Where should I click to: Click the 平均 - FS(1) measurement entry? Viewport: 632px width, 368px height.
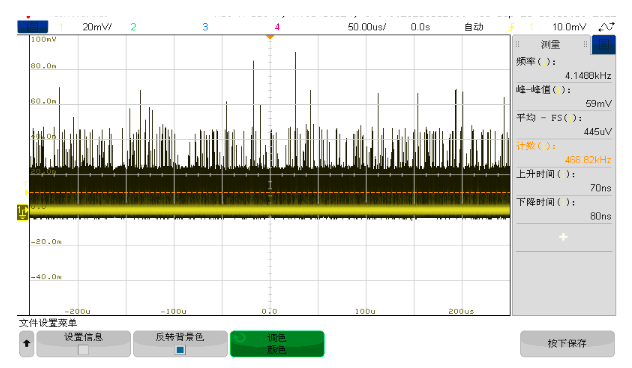tap(549, 118)
